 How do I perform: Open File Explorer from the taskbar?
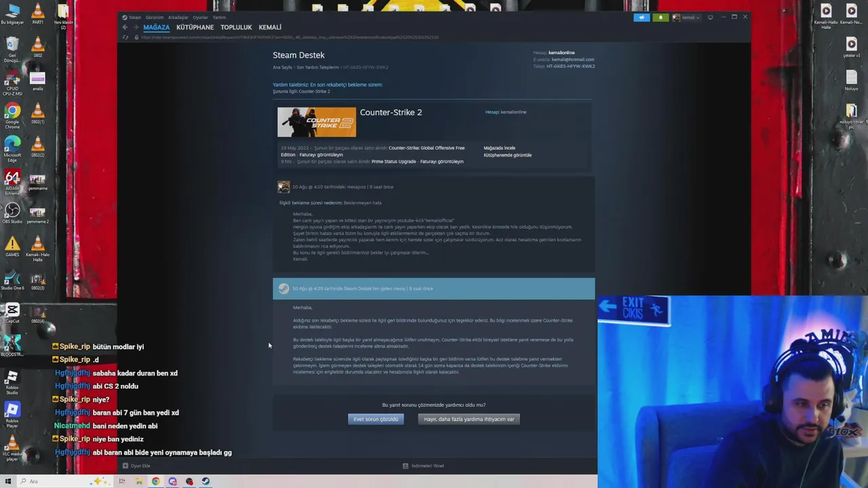point(139,481)
